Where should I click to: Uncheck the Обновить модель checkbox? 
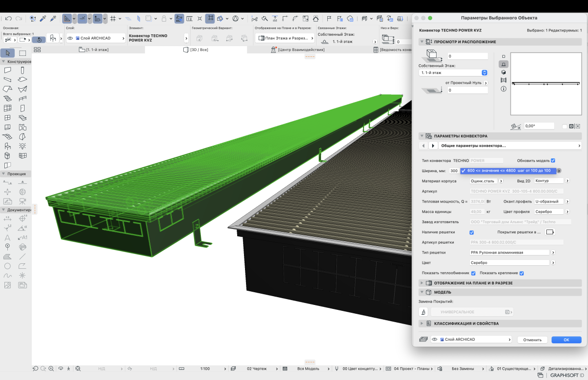point(553,160)
